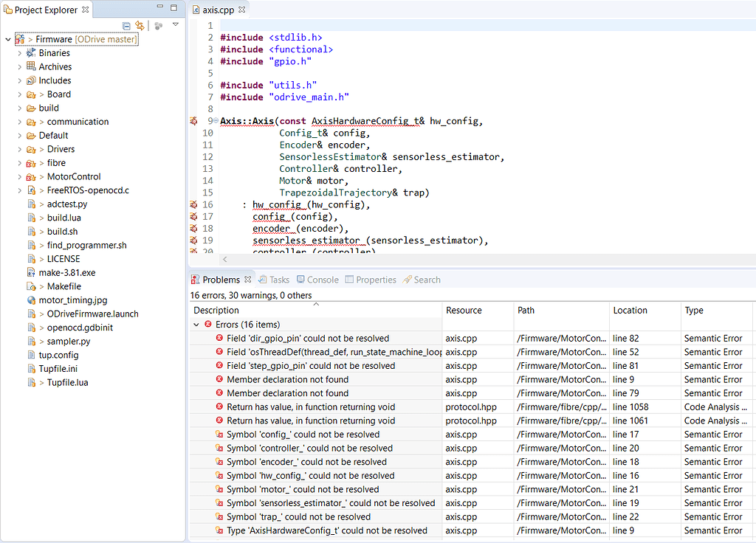
Task: Close the Project Explorer view tab
Action: (x=86, y=10)
